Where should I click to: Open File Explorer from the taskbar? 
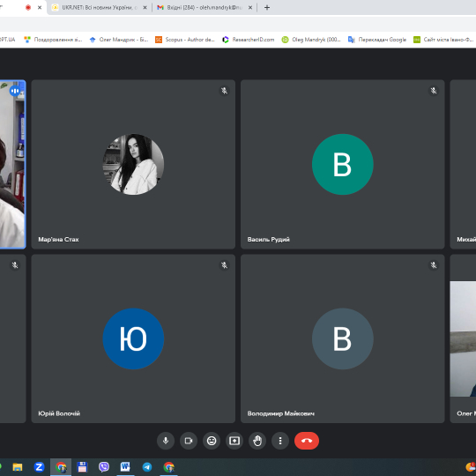pos(18,467)
